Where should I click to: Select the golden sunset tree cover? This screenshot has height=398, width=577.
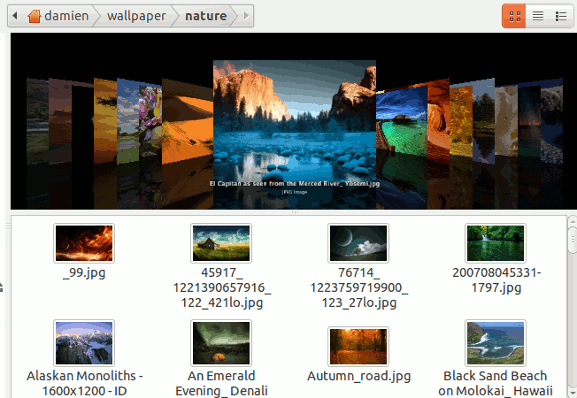(105, 121)
